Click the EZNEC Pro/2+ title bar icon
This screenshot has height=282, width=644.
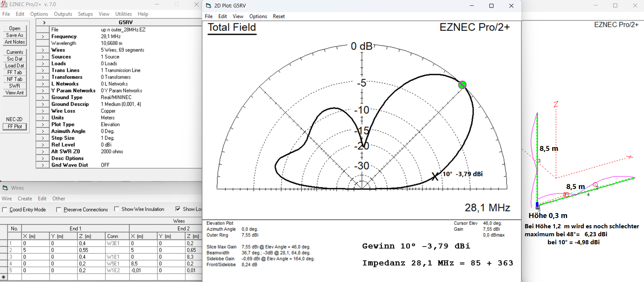(4, 4)
